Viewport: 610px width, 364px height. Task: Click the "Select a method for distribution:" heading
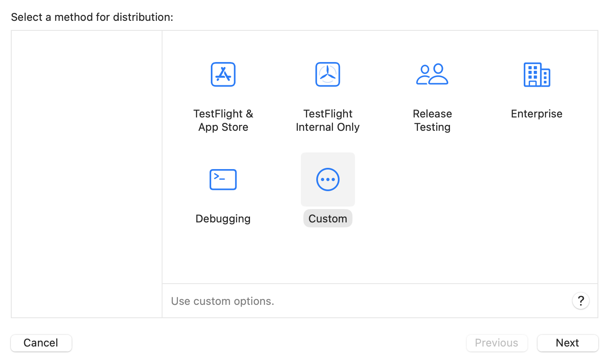tap(92, 17)
